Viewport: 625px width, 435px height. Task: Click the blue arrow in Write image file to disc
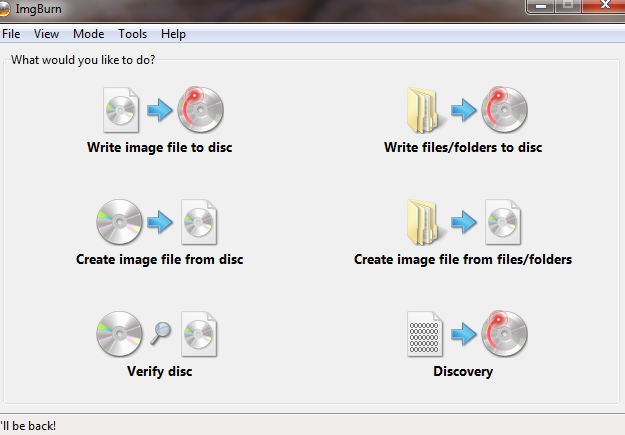pos(160,110)
